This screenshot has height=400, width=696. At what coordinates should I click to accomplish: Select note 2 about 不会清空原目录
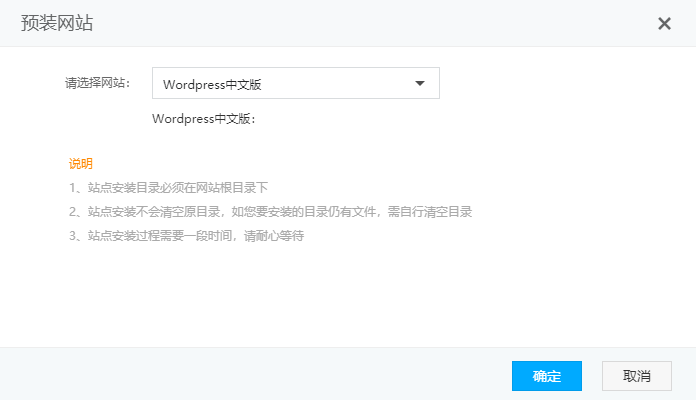coord(270,212)
